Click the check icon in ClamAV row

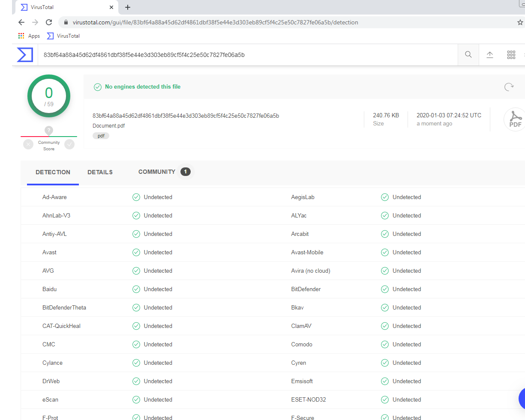385,326
